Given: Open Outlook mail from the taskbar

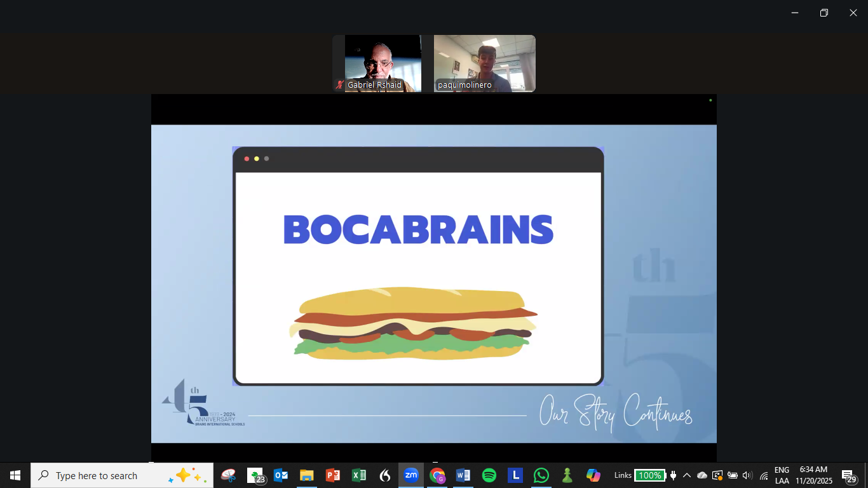Looking at the screenshot, I should point(281,475).
